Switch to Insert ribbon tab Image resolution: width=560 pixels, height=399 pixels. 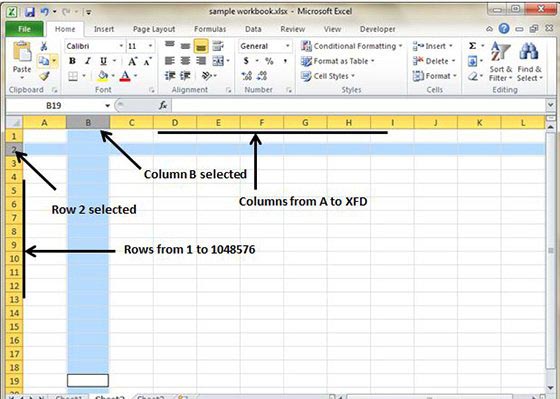click(x=104, y=29)
